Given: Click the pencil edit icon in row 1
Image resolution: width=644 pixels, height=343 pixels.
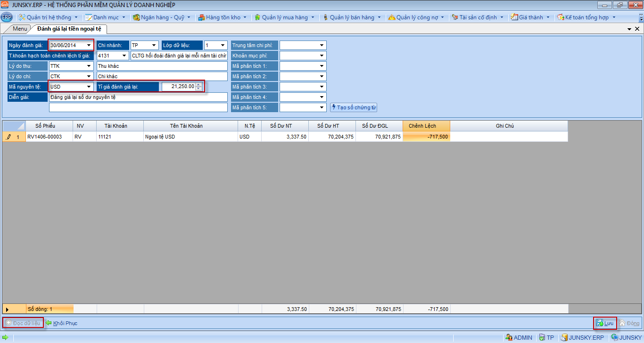Looking at the screenshot, I should point(8,137).
